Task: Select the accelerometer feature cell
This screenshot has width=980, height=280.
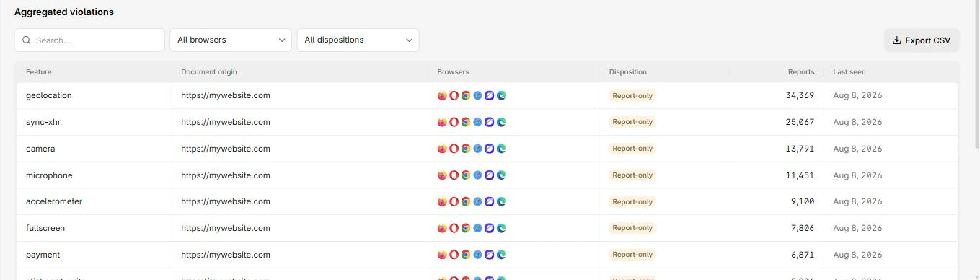Action: tap(54, 201)
